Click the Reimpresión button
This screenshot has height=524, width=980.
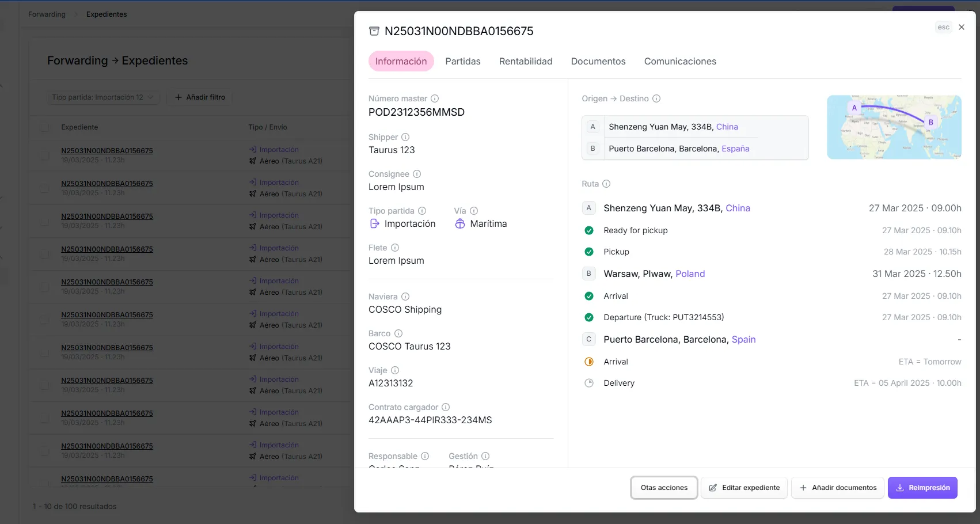922,488
